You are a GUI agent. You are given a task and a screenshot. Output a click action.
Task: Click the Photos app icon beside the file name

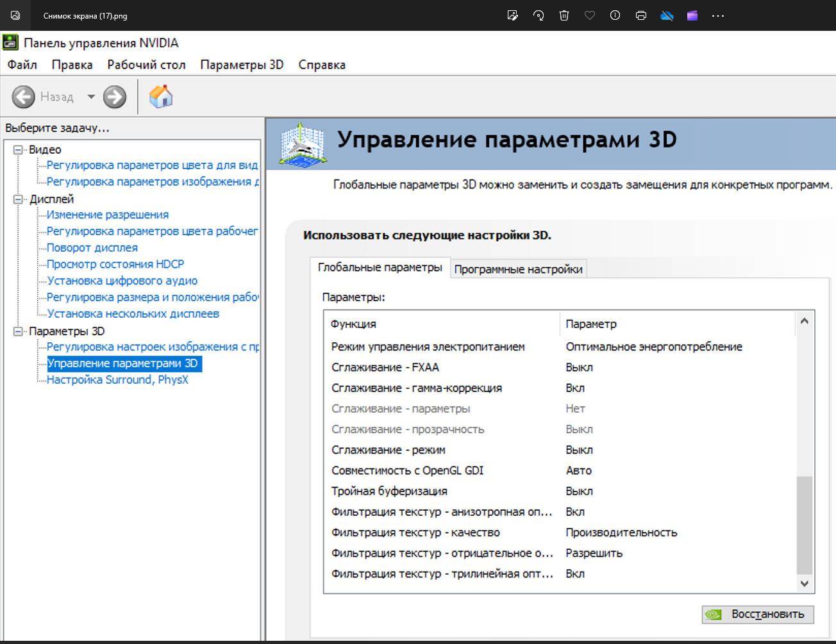click(x=15, y=15)
